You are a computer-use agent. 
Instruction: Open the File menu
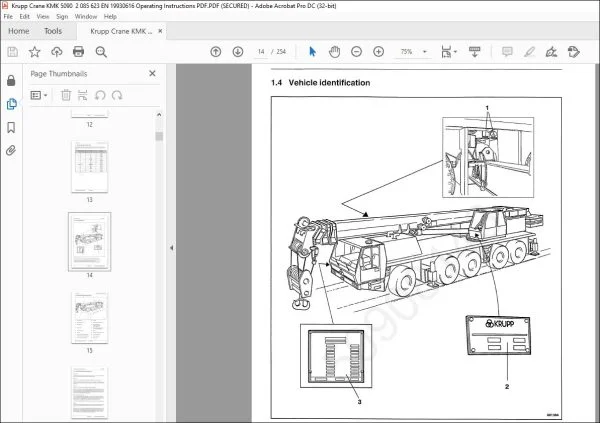(x=8, y=16)
